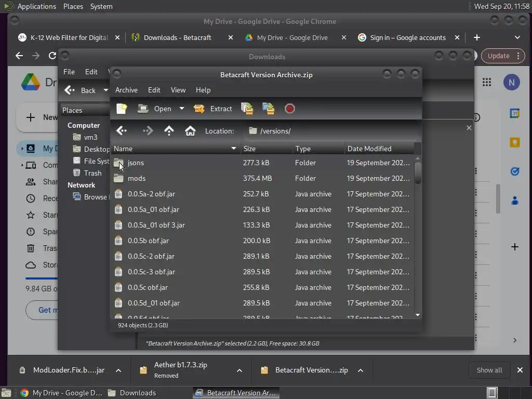Open the Archive menu

(126, 90)
